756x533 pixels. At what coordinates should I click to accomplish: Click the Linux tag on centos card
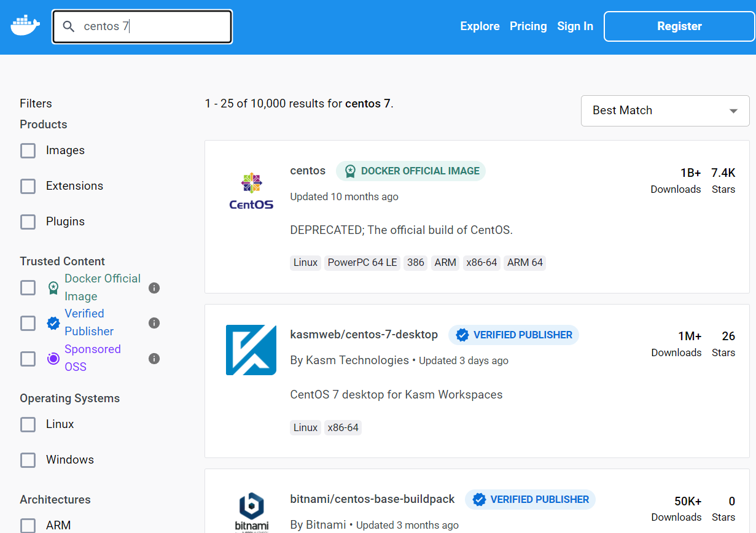point(305,263)
